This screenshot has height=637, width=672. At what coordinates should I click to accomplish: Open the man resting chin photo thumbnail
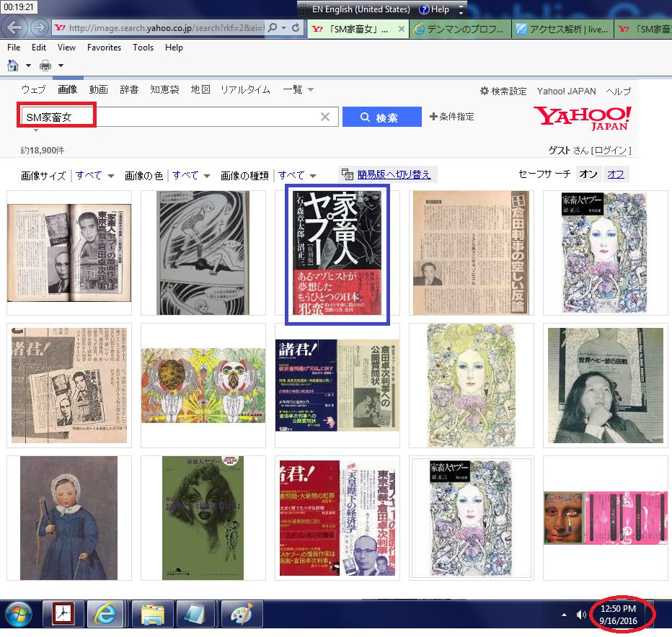point(605,385)
